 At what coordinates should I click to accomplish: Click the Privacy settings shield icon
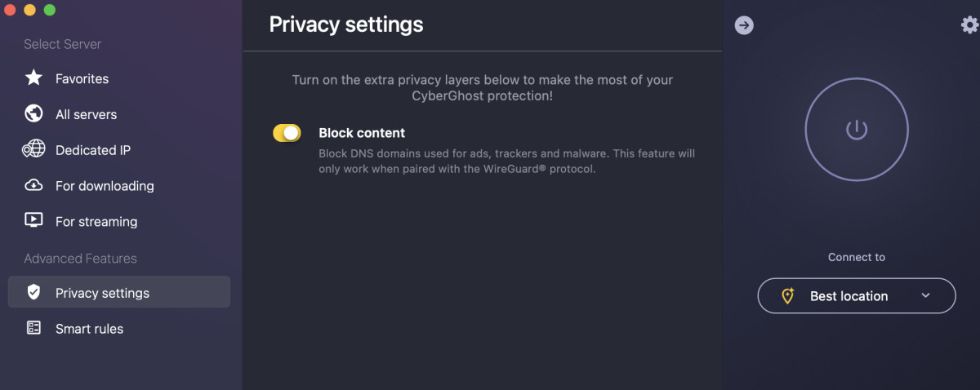pos(33,292)
